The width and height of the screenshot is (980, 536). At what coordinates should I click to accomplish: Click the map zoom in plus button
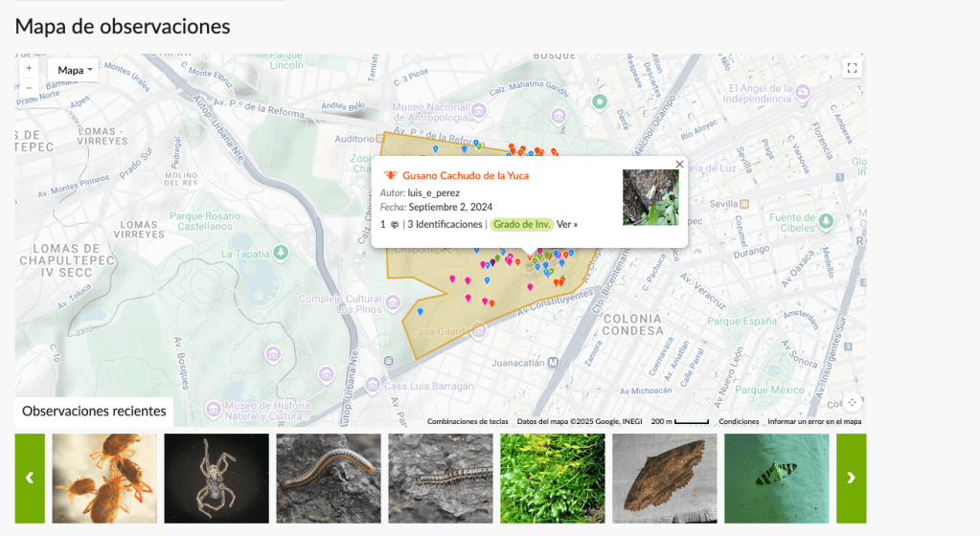29,68
